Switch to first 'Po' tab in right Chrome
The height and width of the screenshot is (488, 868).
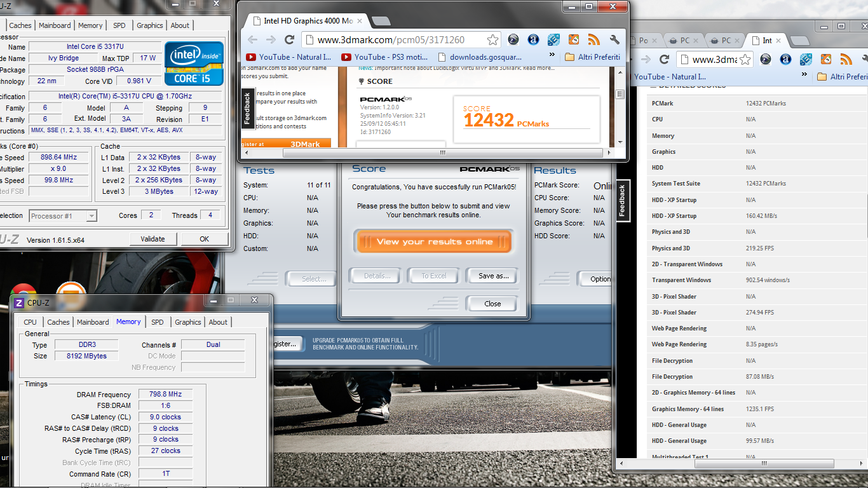(643, 40)
